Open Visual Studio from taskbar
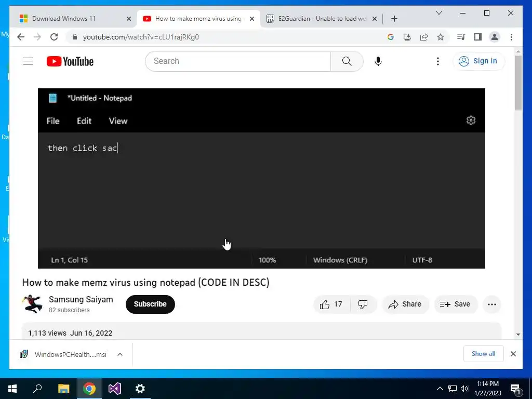This screenshot has height=399, width=532. [x=115, y=389]
